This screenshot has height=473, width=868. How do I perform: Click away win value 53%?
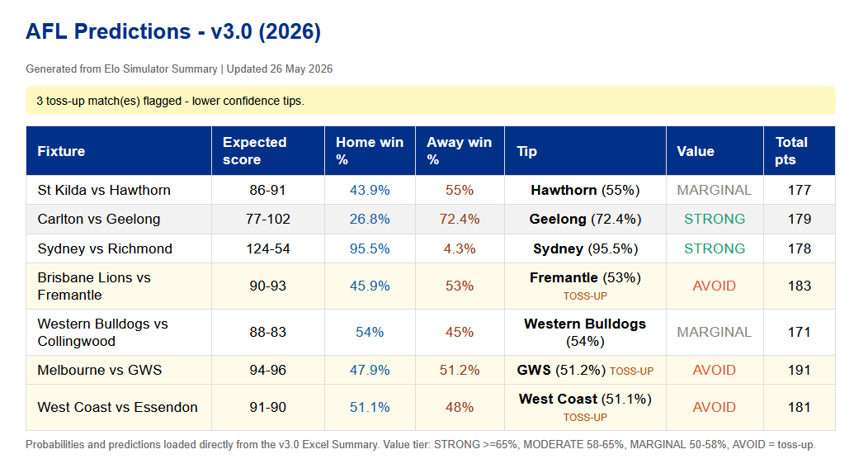pos(460,286)
